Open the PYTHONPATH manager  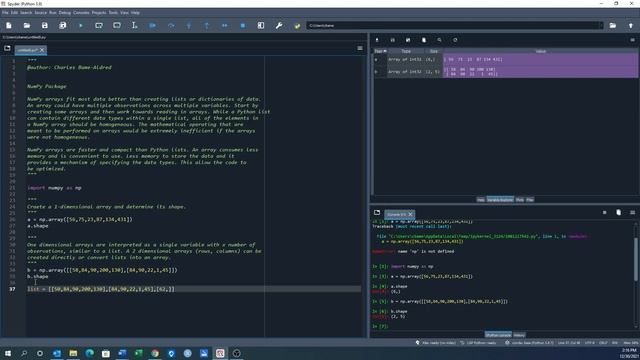click(297, 25)
